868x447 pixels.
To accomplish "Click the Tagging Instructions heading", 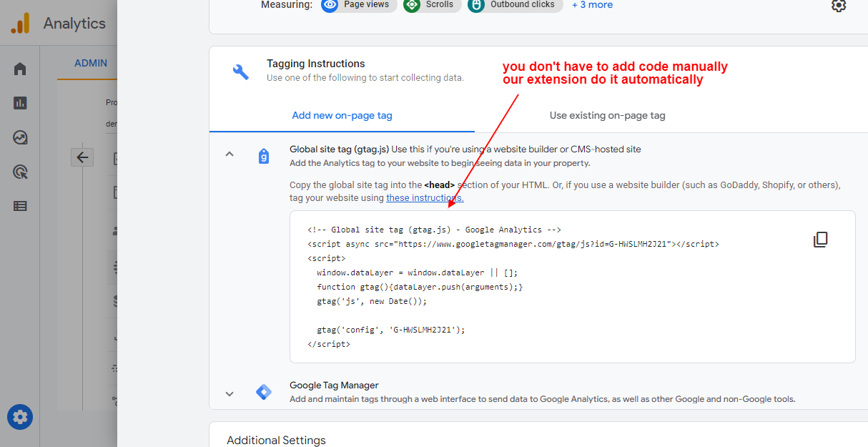I will pyautogui.click(x=316, y=64).
